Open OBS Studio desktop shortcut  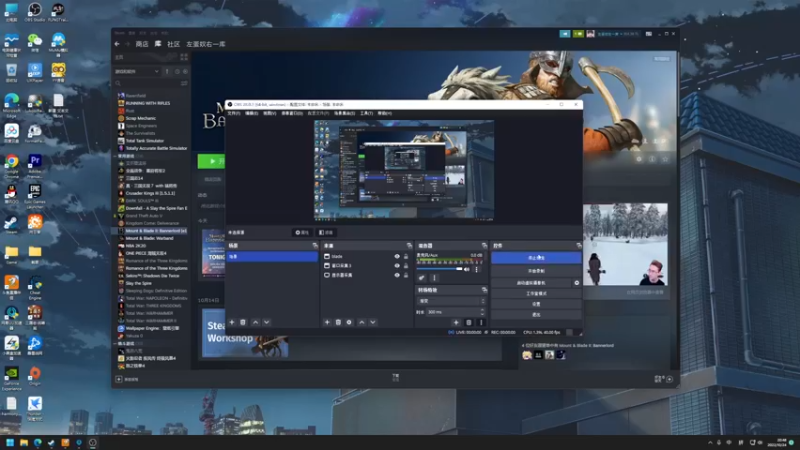point(35,12)
